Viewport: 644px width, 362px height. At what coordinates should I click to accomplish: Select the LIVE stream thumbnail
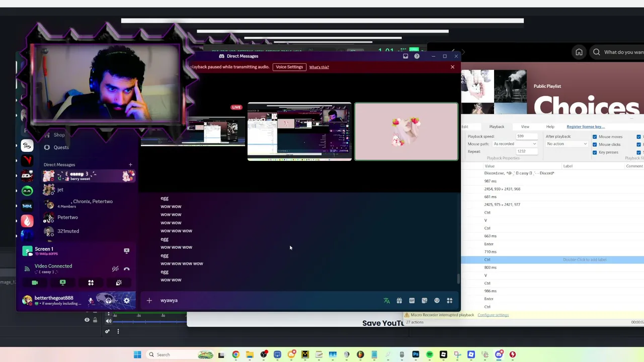(193, 132)
